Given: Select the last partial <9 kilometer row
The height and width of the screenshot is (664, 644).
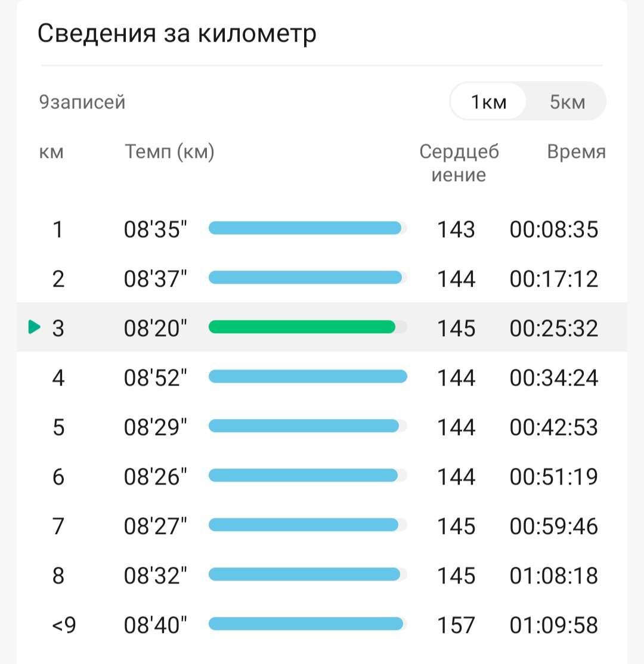Looking at the screenshot, I should pos(322,625).
